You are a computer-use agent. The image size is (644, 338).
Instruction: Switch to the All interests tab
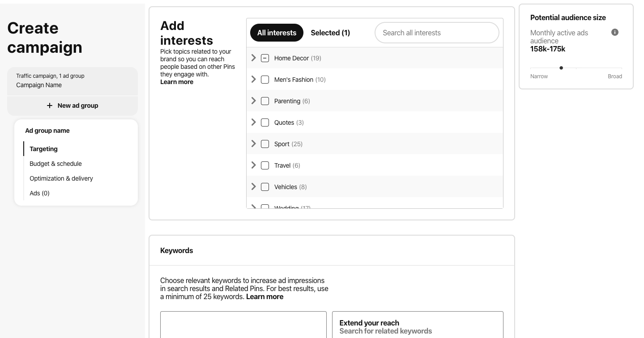pyautogui.click(x=277, y=33)
